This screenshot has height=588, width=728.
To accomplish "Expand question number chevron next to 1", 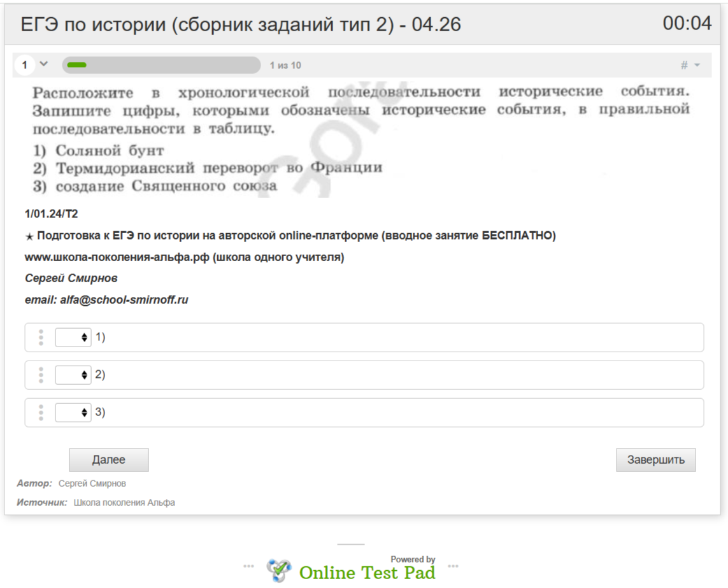I will 43,64.
